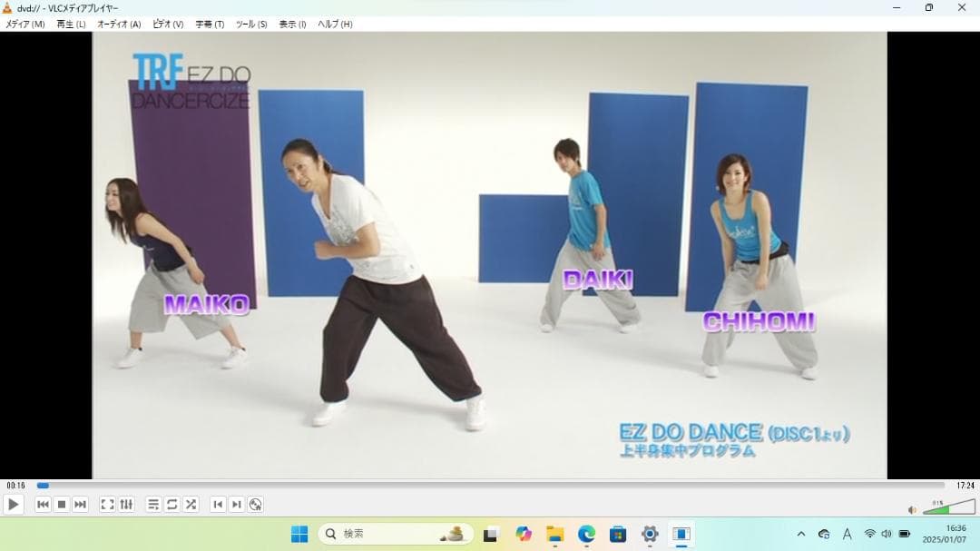This screenshot has height=551, width=980.
Task: Open the メディア (M) menu
Action: click(25, 25)
